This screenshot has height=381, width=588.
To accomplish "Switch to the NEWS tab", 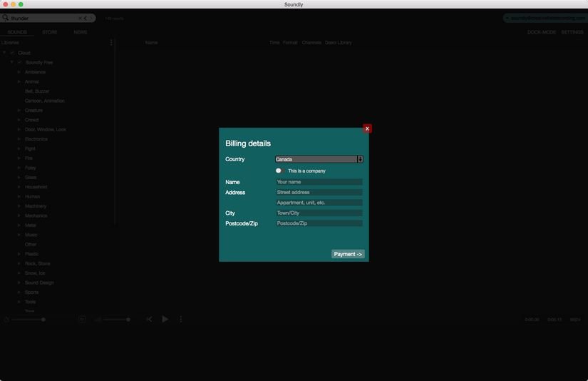I will (81, 32).
